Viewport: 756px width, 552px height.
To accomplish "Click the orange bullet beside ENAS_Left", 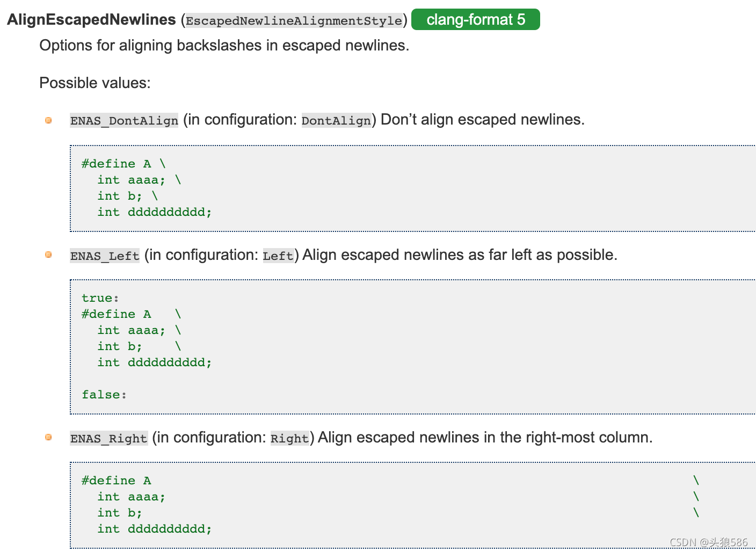I will click(x=48, y=255).
